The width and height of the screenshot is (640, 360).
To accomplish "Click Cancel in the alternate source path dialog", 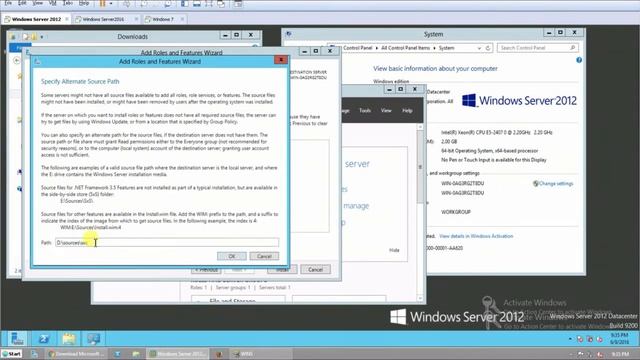I will 264,256.
